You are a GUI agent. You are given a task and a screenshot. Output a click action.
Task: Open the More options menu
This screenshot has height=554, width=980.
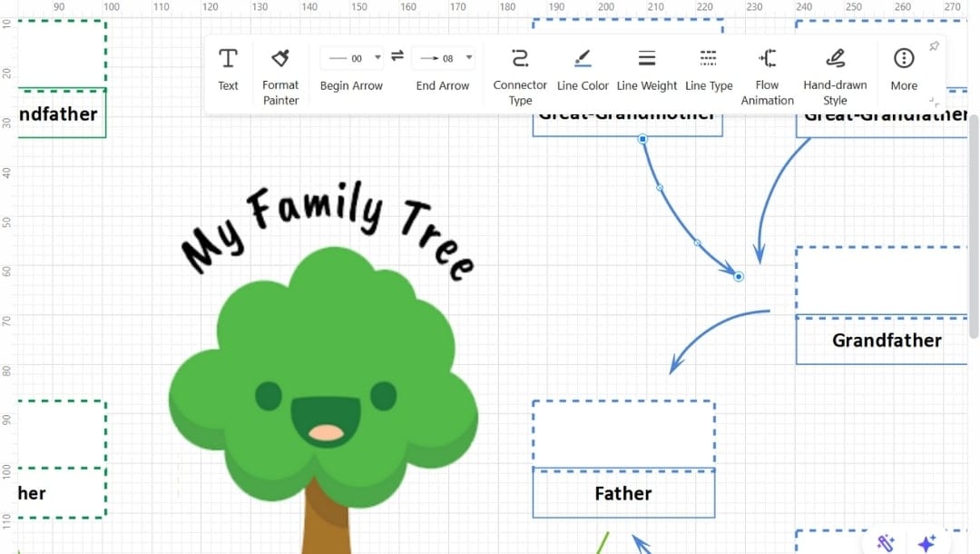coord(904,70)
